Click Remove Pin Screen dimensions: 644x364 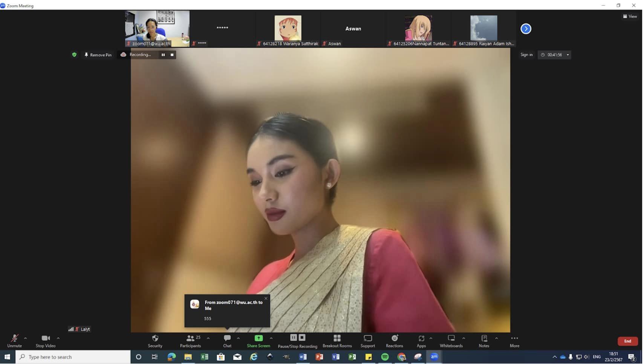coord(98,55)
